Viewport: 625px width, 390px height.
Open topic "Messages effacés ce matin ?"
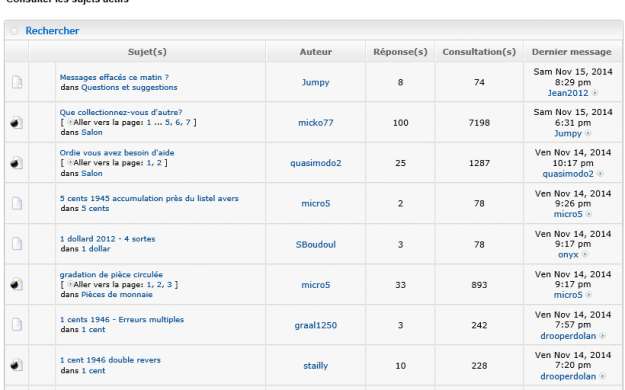114,77
